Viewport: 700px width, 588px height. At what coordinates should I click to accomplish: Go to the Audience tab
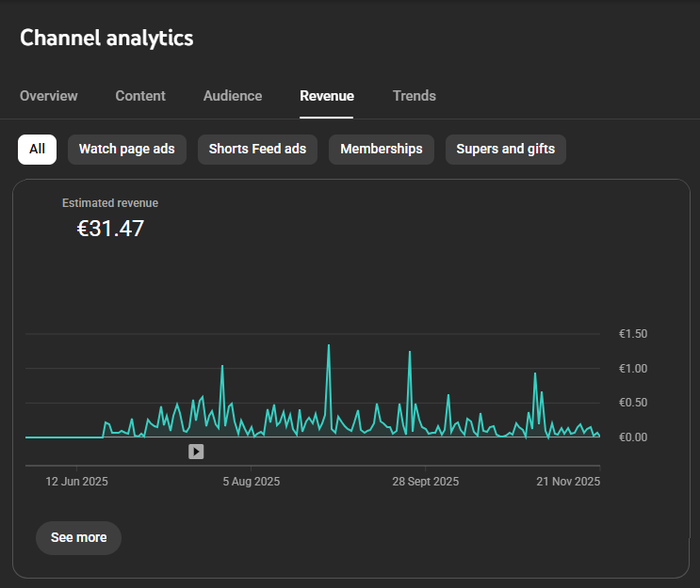click(x=232, y=96)
